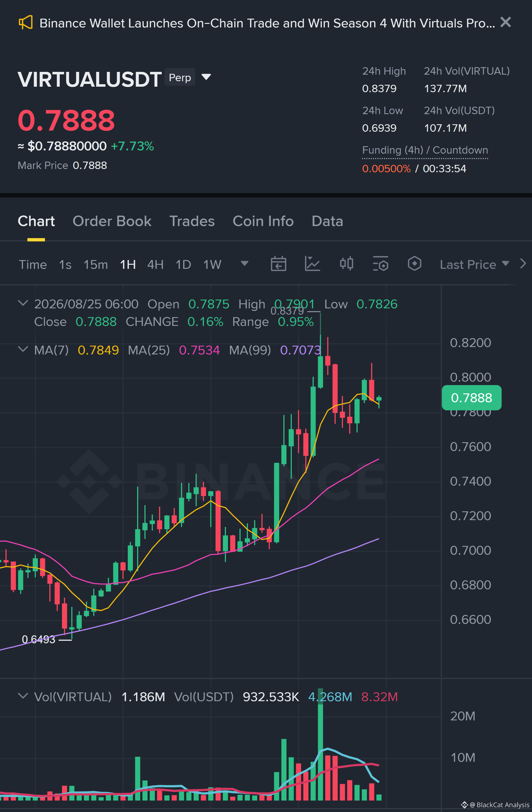Collapse the MA indicator legend
Image resolution: width=532 pixels, height=812 pixels.
point(23,349)
